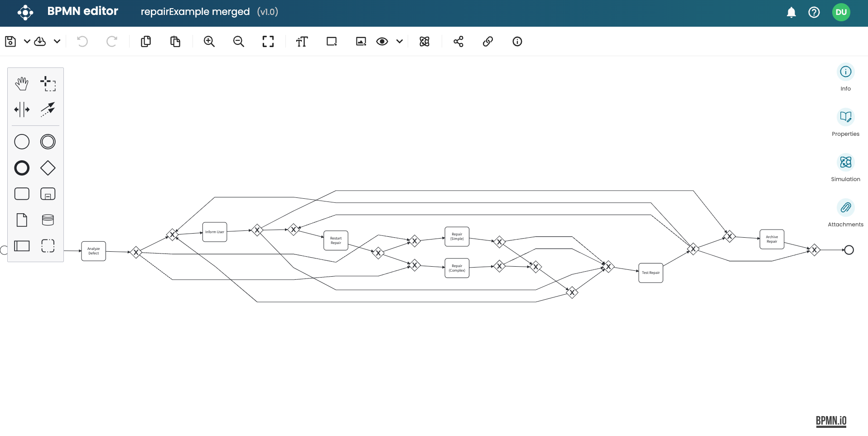Image resolution: width=868 pixels, height=436 pixels.
Task: Click the BPMN.io logo link
Action: 831,421
